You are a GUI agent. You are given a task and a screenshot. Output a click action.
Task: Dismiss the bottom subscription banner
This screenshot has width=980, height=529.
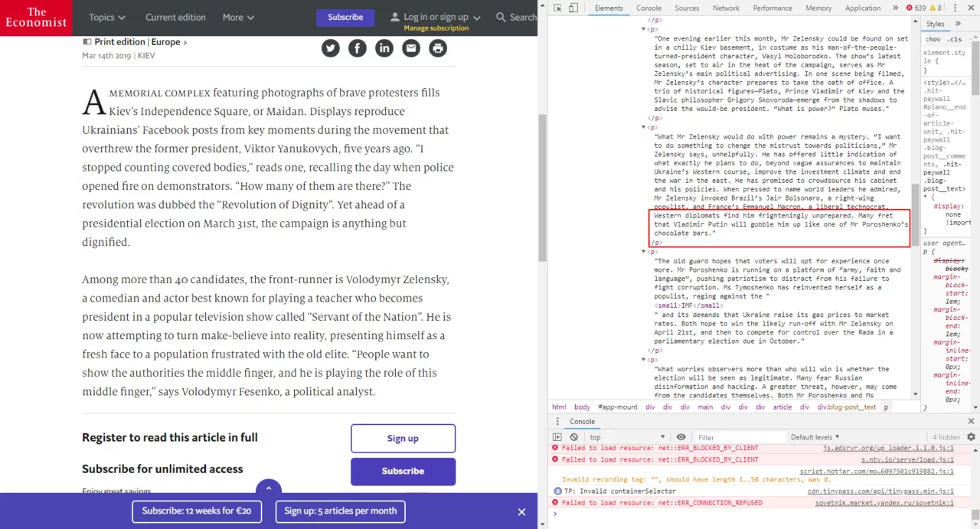pyautogui.click(x=521, y=512)
